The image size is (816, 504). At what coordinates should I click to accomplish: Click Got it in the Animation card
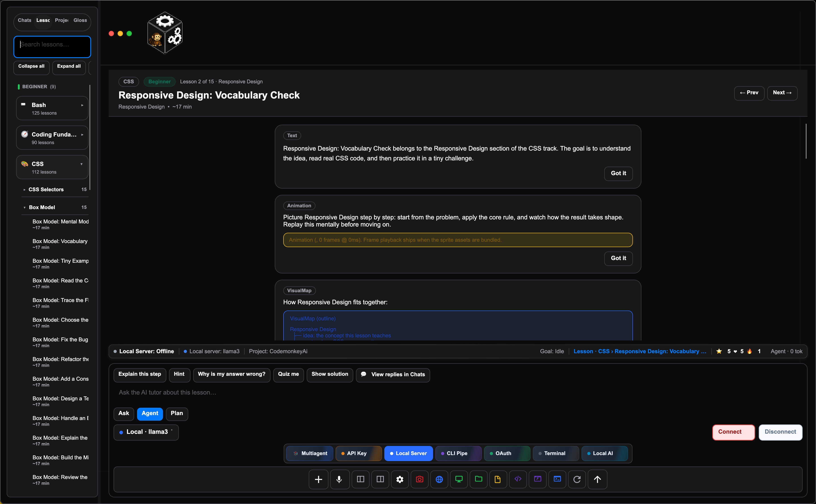click(x=618, y=258)
